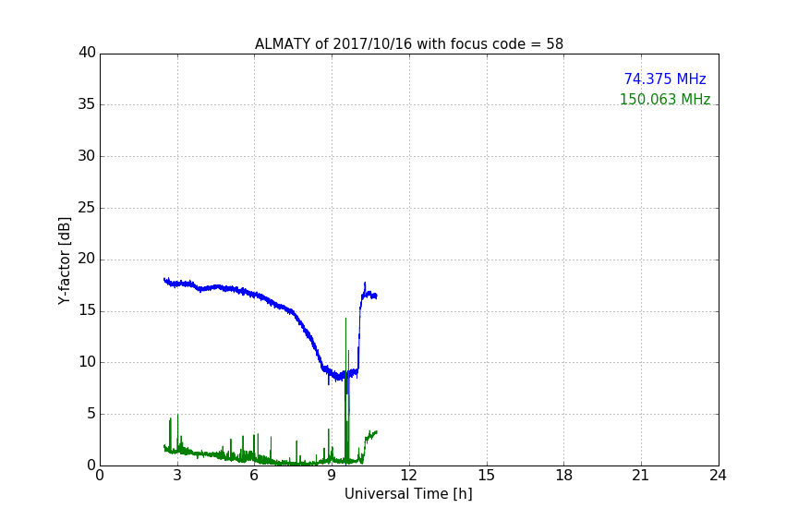This screenshot has height=532, width=798.
Task: Click the "Universal Time [h]" axis label
Action: (x=408, y=494)
